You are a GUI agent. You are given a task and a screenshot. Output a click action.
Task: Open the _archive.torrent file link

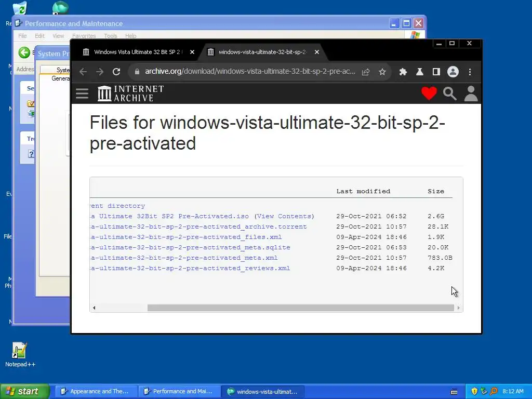tap(198, 227)
